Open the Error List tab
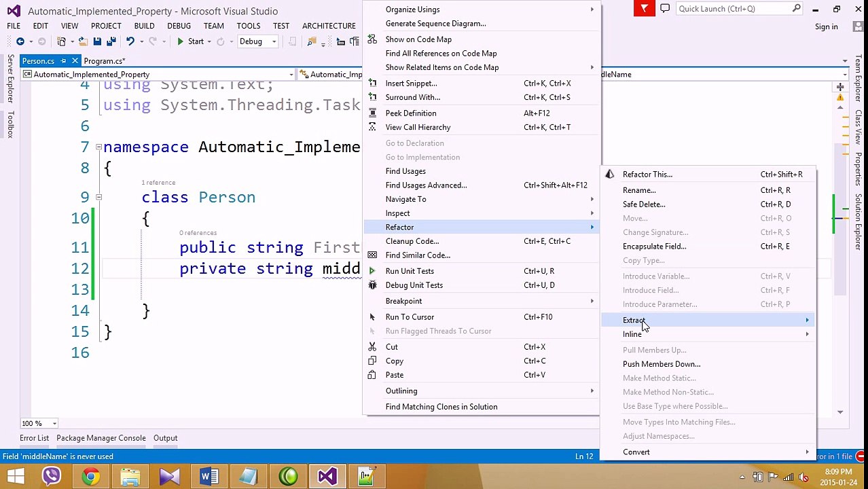This screenshot has height=489, width=868. click(34, 438)
